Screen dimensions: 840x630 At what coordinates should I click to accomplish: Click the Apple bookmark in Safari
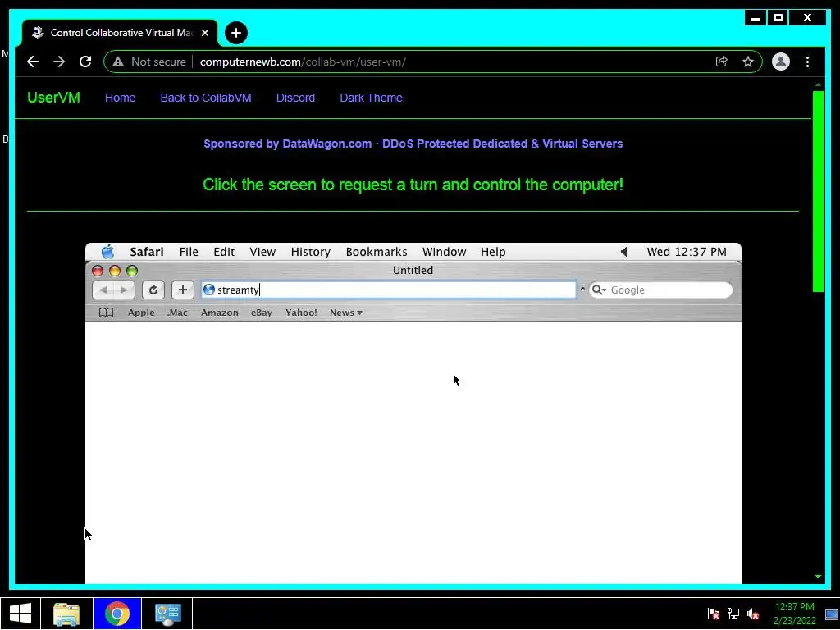(141, 313)
